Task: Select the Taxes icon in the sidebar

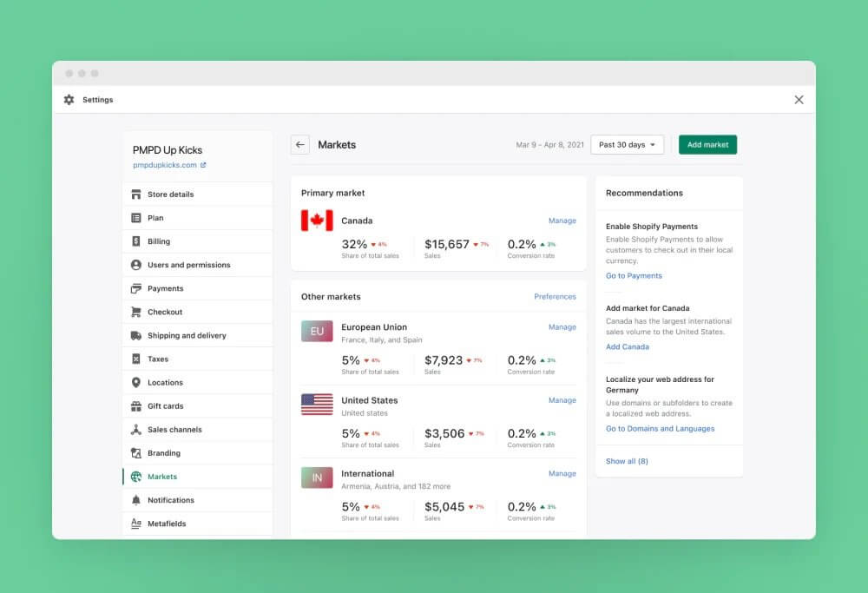Action: pyautogui.click(x=135, y=359)
